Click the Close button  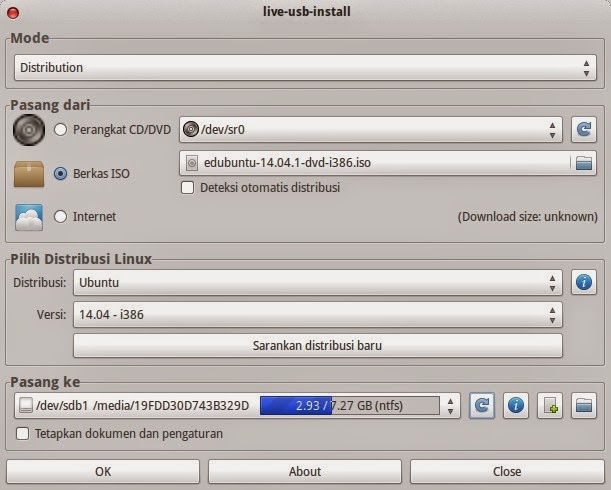tap(507, 471)
